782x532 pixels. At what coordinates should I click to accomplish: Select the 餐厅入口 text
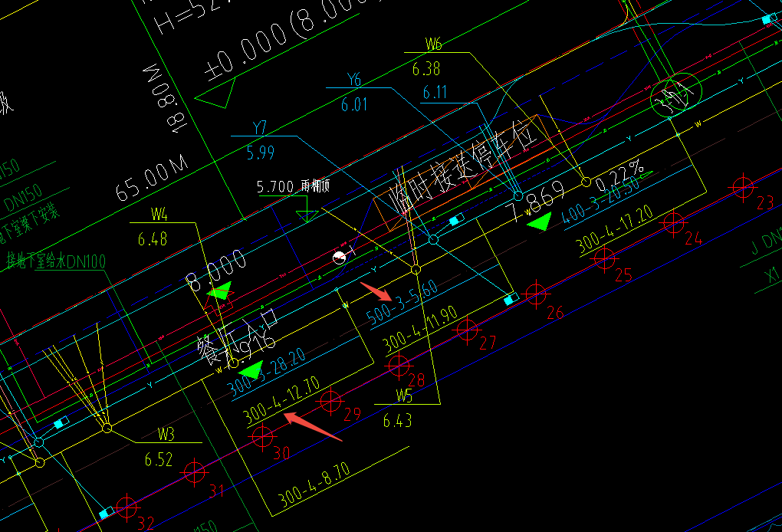tap(238, 336)
